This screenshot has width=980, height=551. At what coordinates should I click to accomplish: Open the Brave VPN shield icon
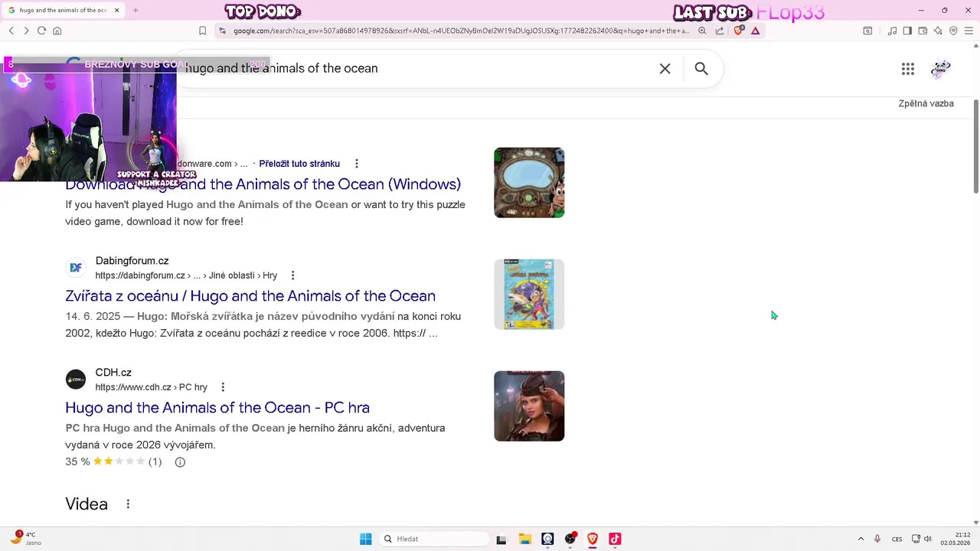(x=953, y=31)
